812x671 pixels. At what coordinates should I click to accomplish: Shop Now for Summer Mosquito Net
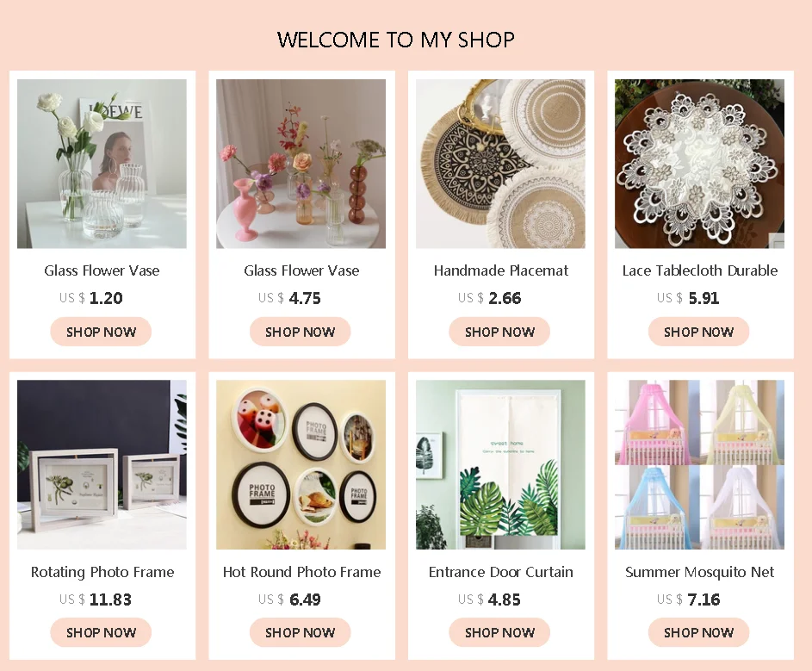698,632
